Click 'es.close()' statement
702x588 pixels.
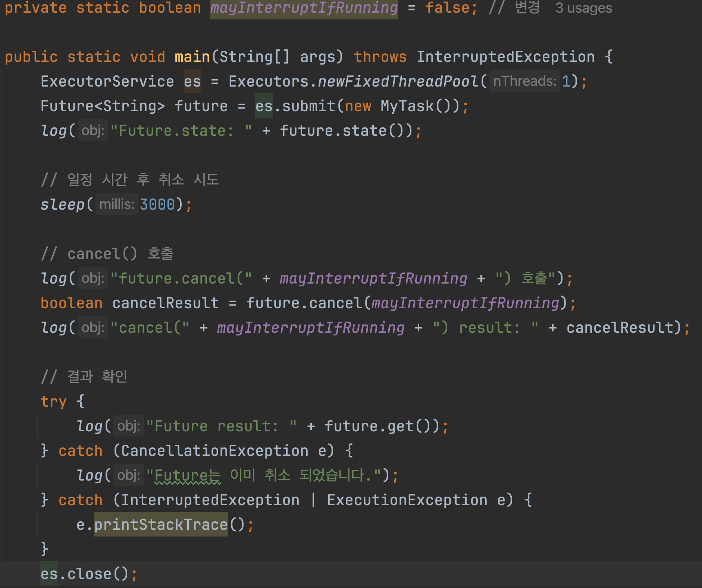(89, 574)
